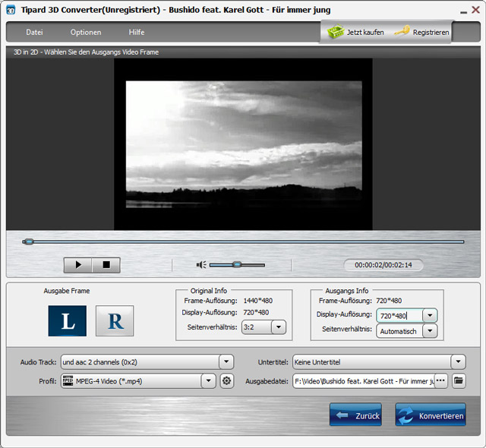The width and height of the screenshot is (486, 448).
Task: Adjust the volume slider
Action: click(237, 265)
